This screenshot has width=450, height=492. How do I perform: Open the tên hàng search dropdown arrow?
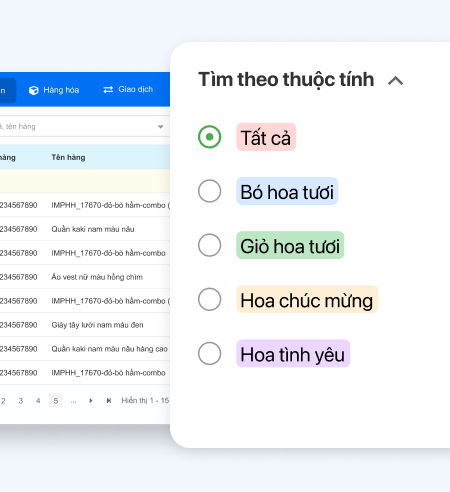point(161,127)
